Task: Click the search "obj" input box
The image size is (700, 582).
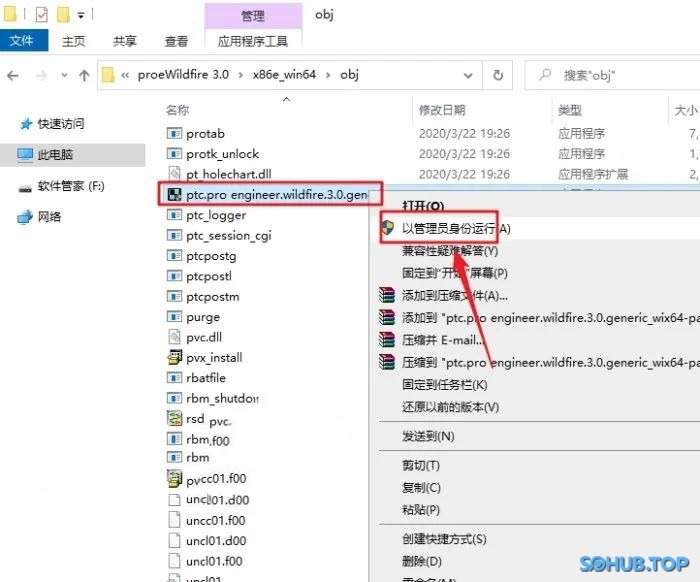Action: point(612,75)
